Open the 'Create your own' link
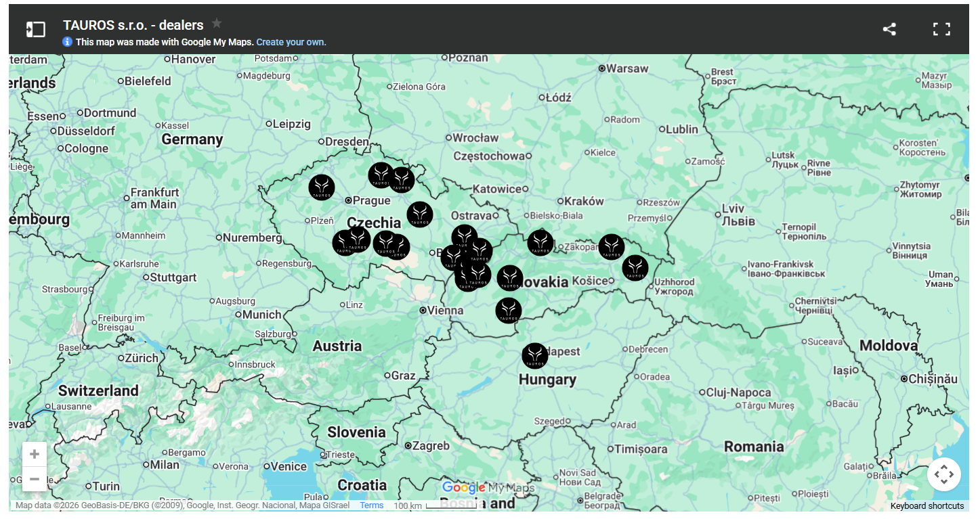Image resolution: width=980 pixels, height=519 pixels. 291,42
